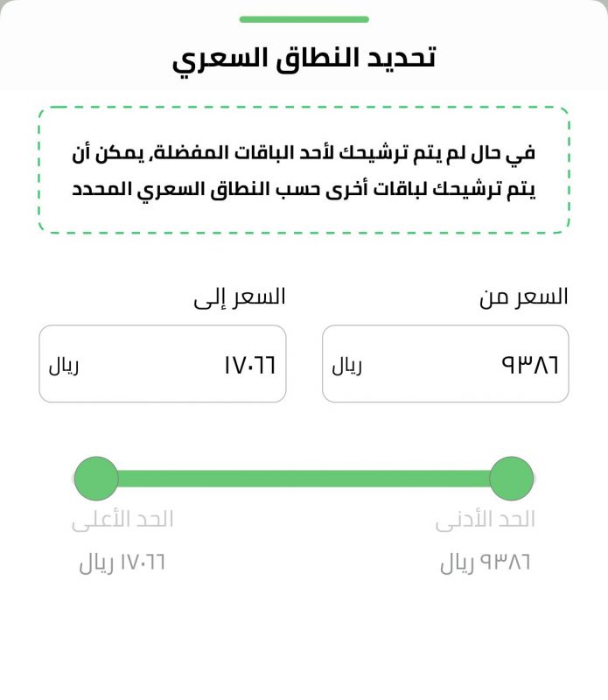This screenshot has height=700, width=608.
Task: Click ريال unit in the السعر من field
Action: tap(346, 366)
